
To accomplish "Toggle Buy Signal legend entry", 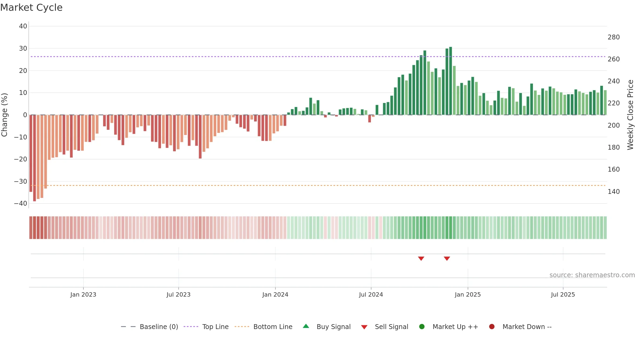I will [327, 327].
